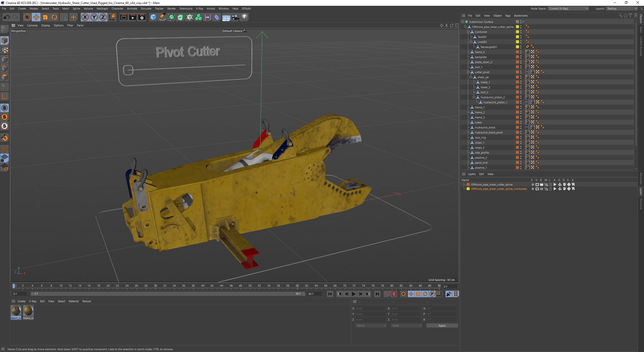Viewport: 644px width, 352px height.
Task: Collapse the hudraulick_piston_2 tree node
Action: 474,97
